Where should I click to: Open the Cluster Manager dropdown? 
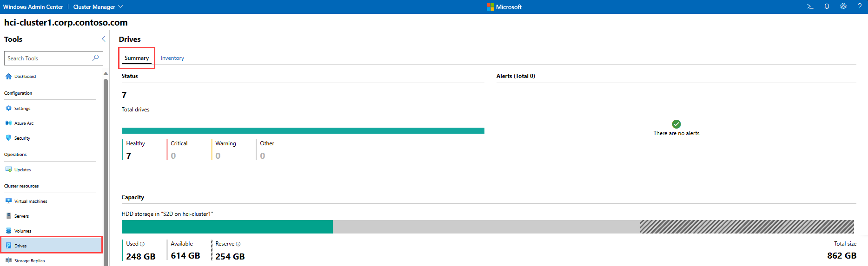98,7
